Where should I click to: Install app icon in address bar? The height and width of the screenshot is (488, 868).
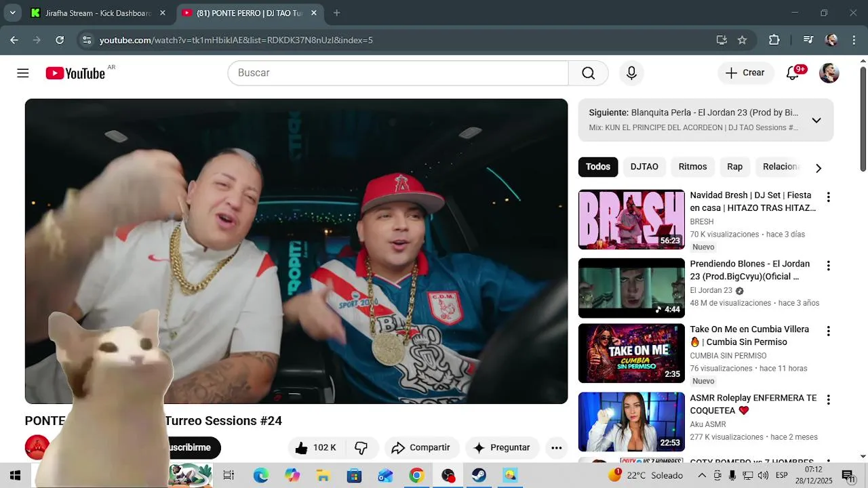click(x=722, y=40)
